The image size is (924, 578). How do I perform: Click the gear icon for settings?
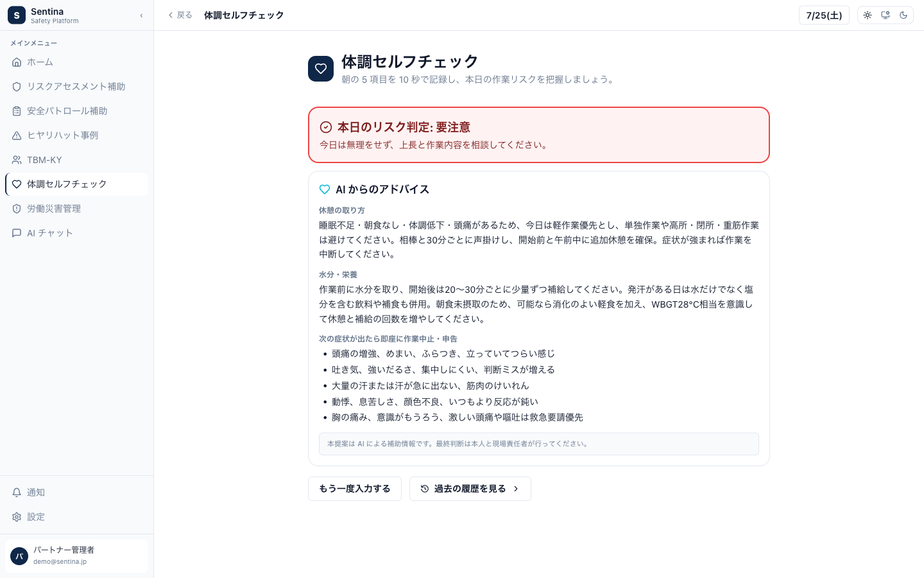click(x=17, y=517)
